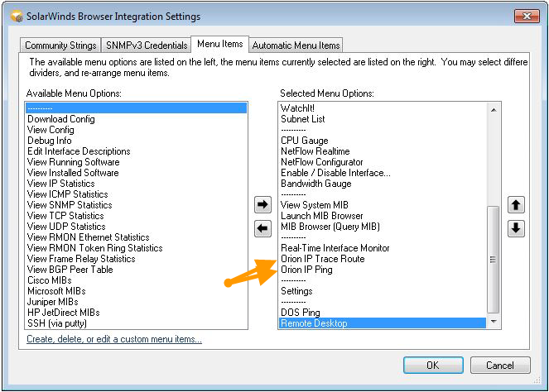Image resolution: width=549 pixels, height=392 pixels.
Task: Select Juniper MIBs
Action: tap(137, 302)
